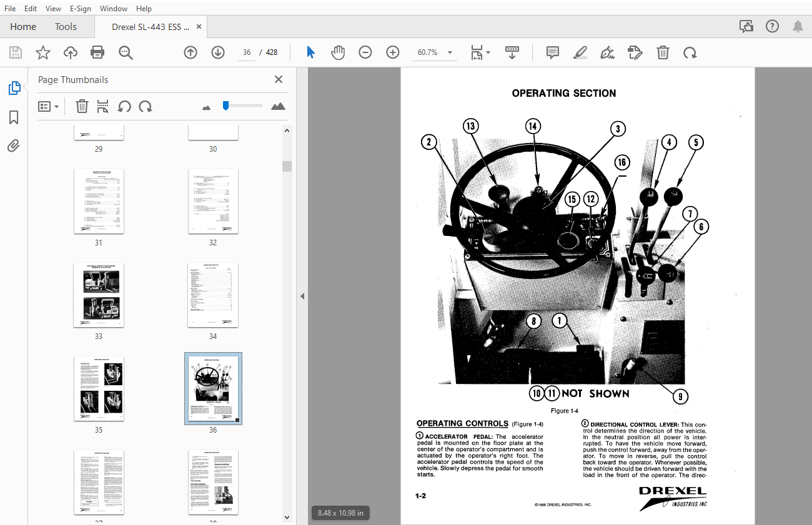
Task: Select the page 32 thumbnail
Action: click(x=213, y=201)
